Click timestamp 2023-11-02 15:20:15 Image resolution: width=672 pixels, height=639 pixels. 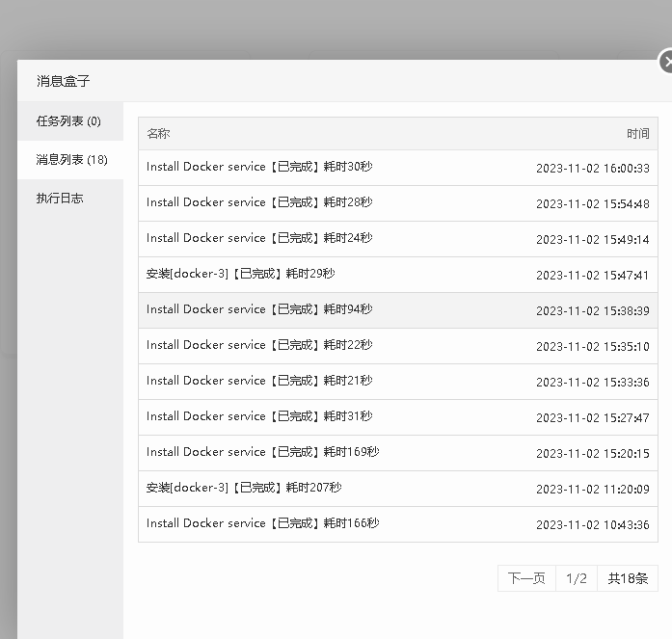click(593, 454)
